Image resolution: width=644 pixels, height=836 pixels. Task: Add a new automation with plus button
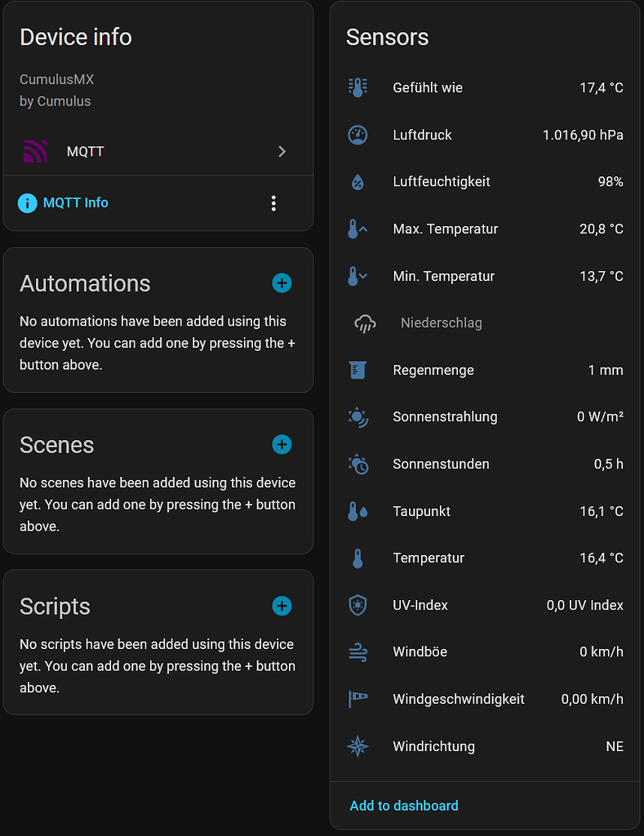[x=282, y=283]
